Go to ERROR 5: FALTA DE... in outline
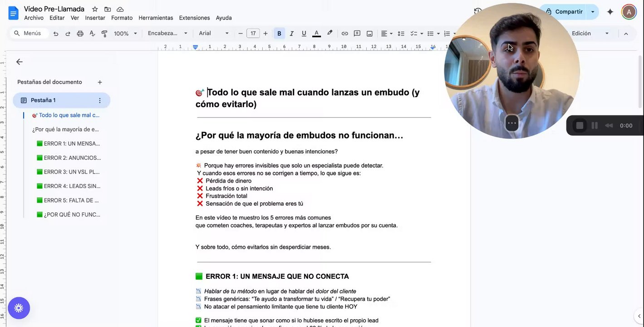The image size is (644, 327). point(68,200)
